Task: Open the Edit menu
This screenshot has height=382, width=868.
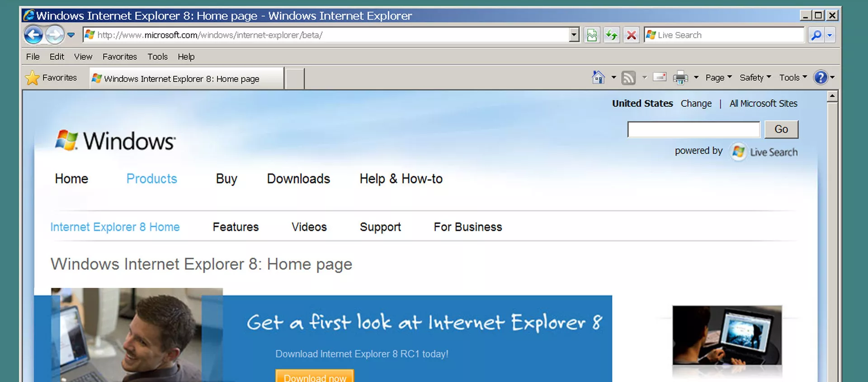Action: tap(57, 57)
